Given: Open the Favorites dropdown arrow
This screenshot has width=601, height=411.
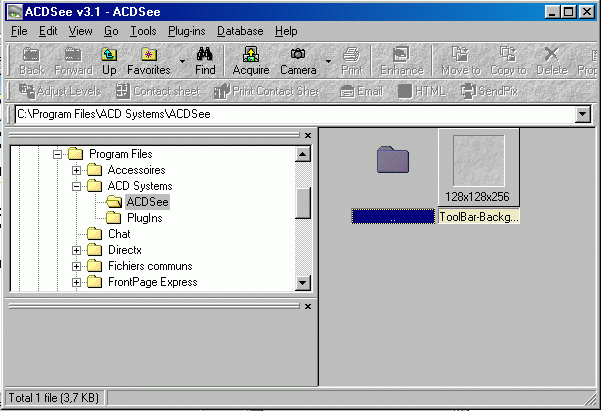Looking at the screenshot, I should [182, 61].
